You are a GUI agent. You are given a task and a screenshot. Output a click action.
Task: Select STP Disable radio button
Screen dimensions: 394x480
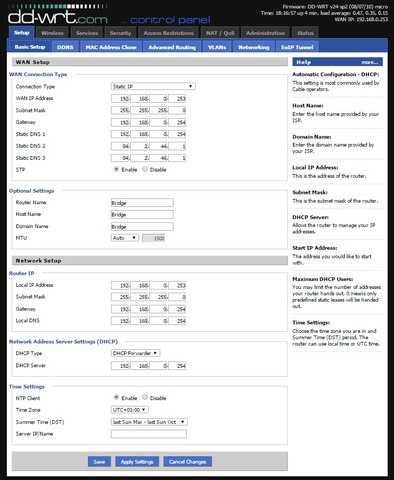145,169
